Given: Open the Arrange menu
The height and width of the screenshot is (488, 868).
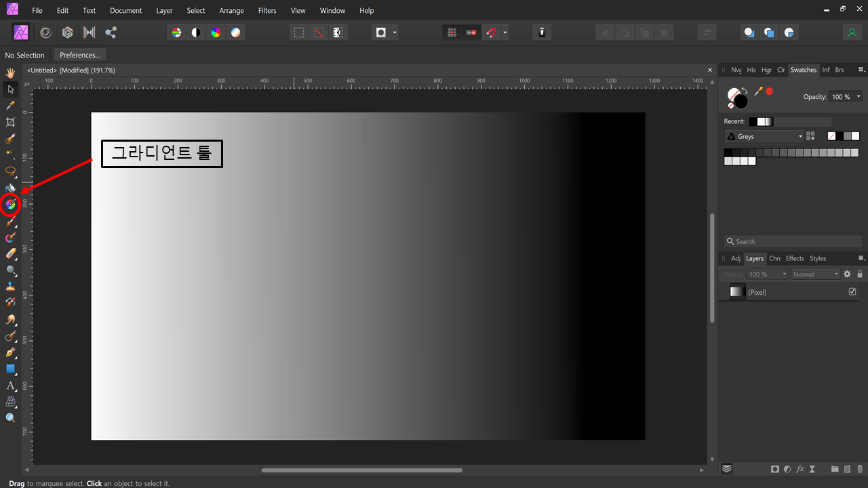Looking at the screenshot, I should [x=231, y=11].
